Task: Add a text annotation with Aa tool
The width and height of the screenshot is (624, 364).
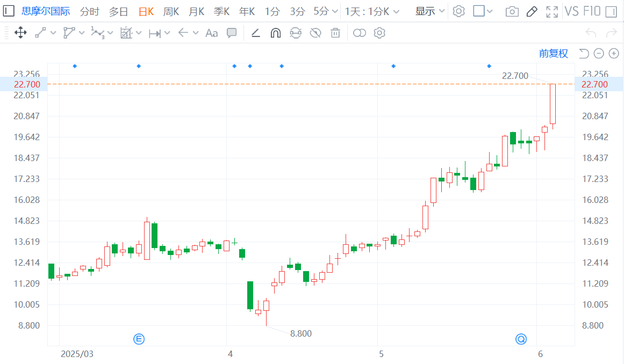Action: pyautogui.click(x=211, y=33)
